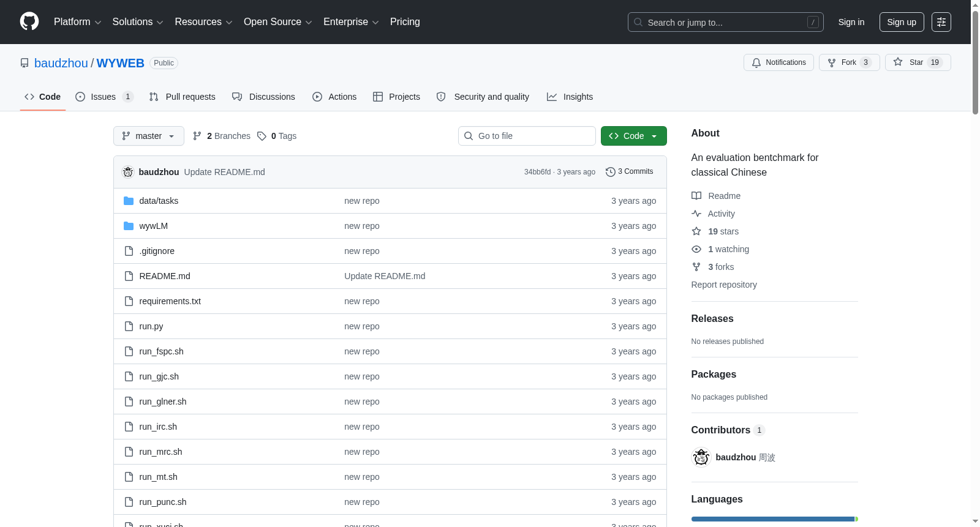Open the Update README.md commit message
The image size is (980, 527).
point(224,172)
